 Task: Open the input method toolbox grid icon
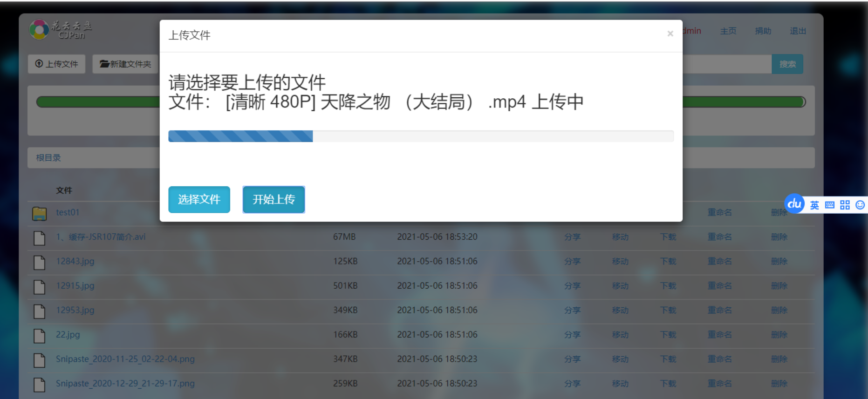(845, 205)
